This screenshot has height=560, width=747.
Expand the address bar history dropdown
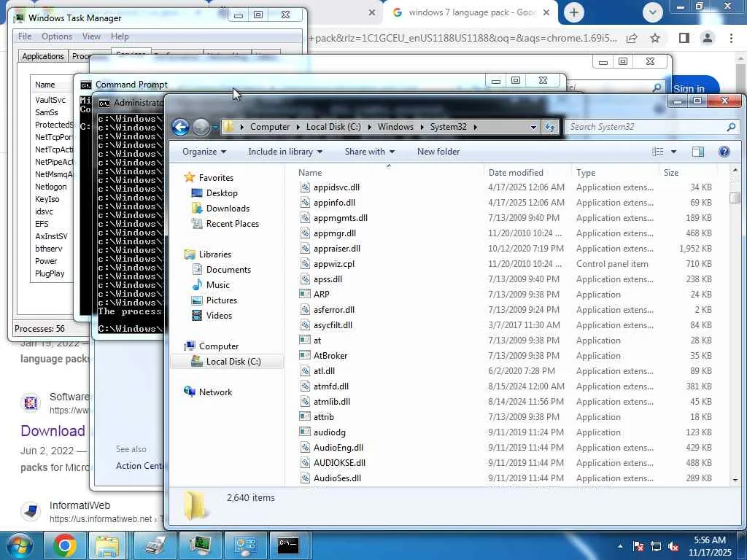[533, 127]
